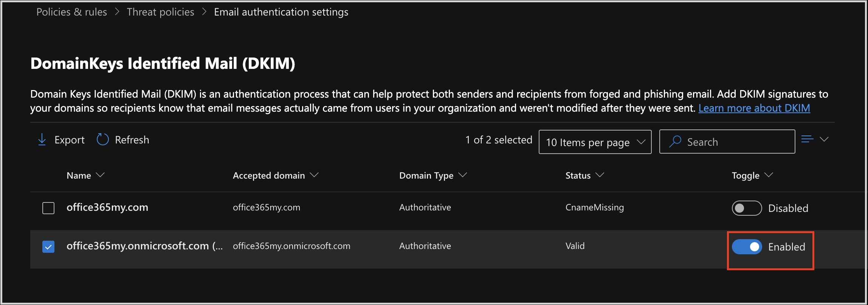Viewport: 868px width, 305px height.
Task: Click the Enabled label text
Action: (x=787, y=247)
